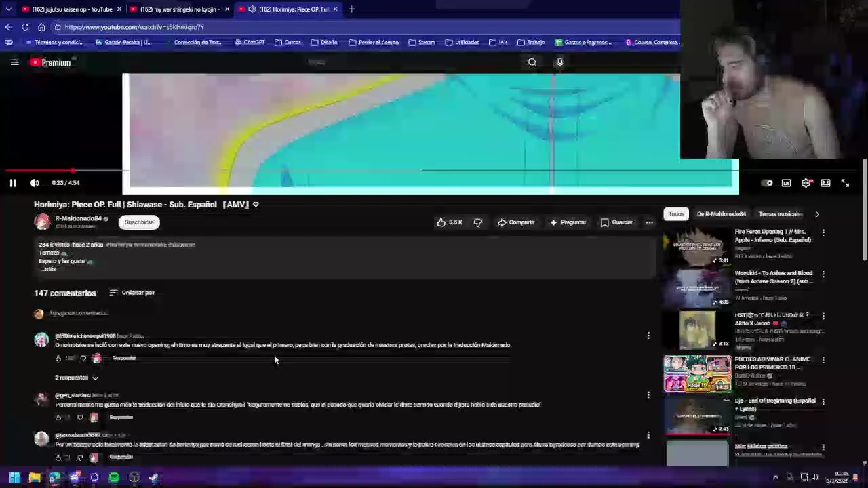Like the Crunchyroll translation comment
868x488 pixels.
tap(58, 417)
